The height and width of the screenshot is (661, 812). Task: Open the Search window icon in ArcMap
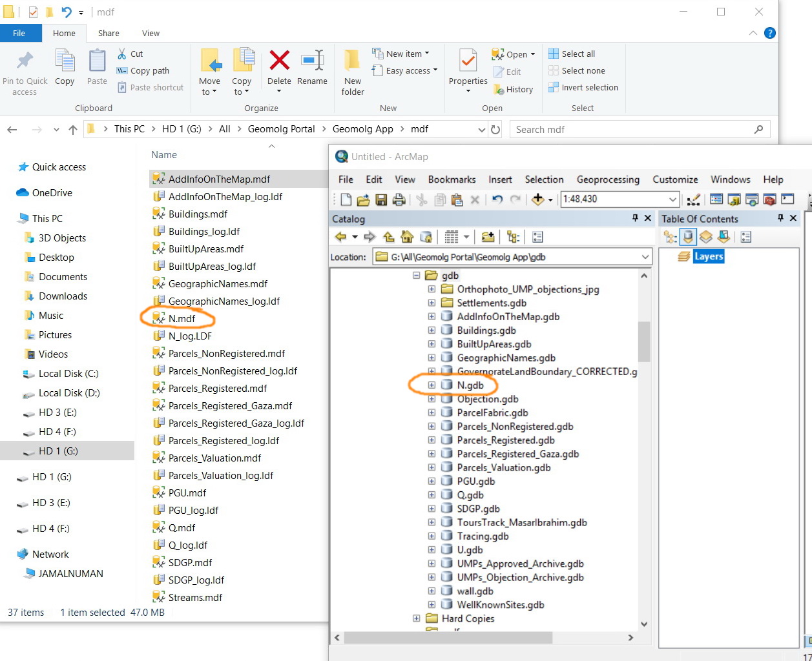751,199
